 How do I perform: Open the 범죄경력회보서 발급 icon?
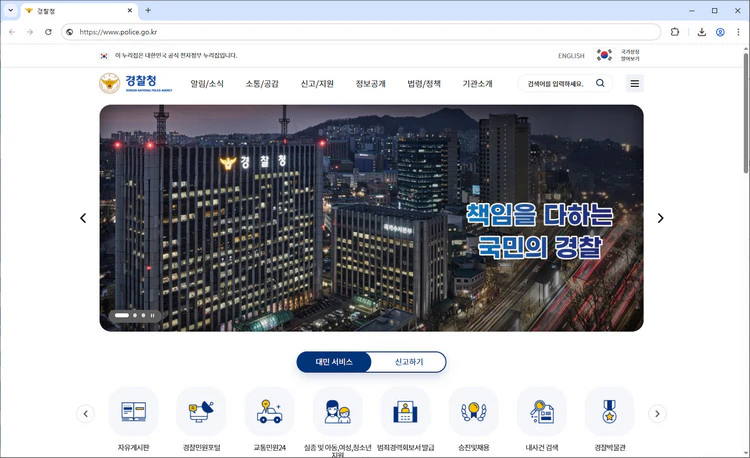click(x=406, y=412)
